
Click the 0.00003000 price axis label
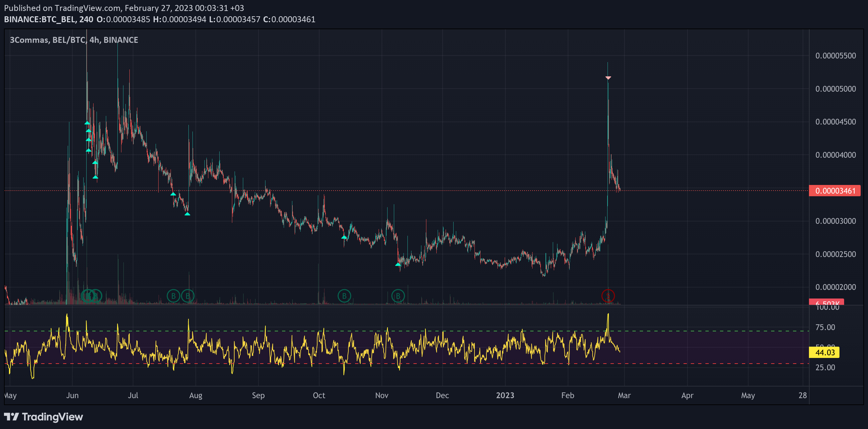tap(835, 221)
